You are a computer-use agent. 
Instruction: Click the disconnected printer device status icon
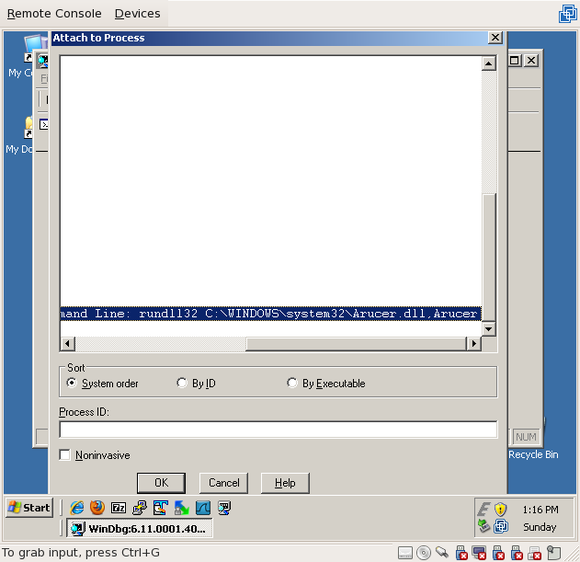535,553
